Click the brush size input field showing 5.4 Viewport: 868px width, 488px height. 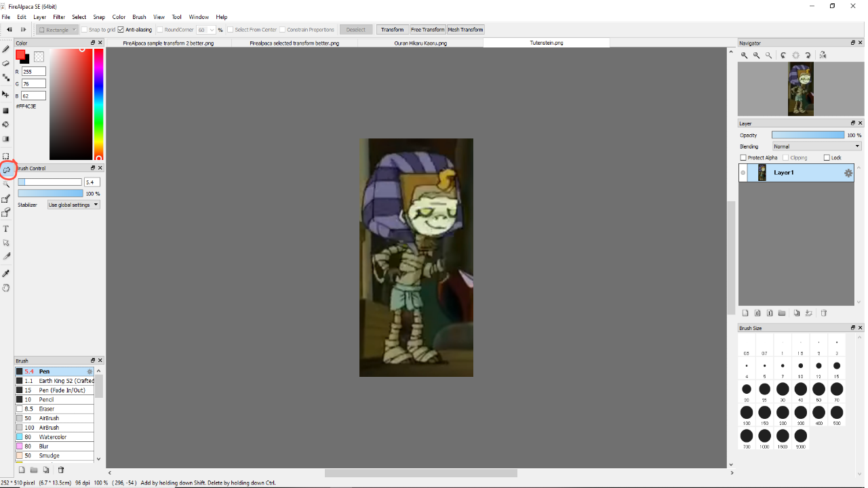[92, 182]
